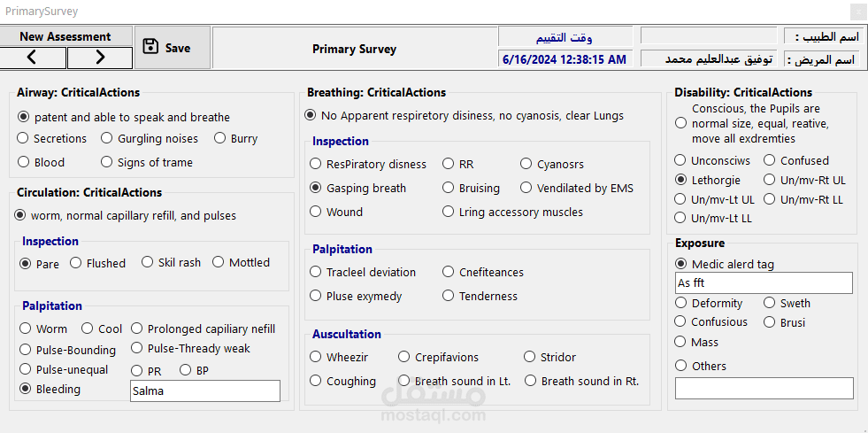
Task: Select Tenderness under Palpitation
Action: (x=449, y=296)
